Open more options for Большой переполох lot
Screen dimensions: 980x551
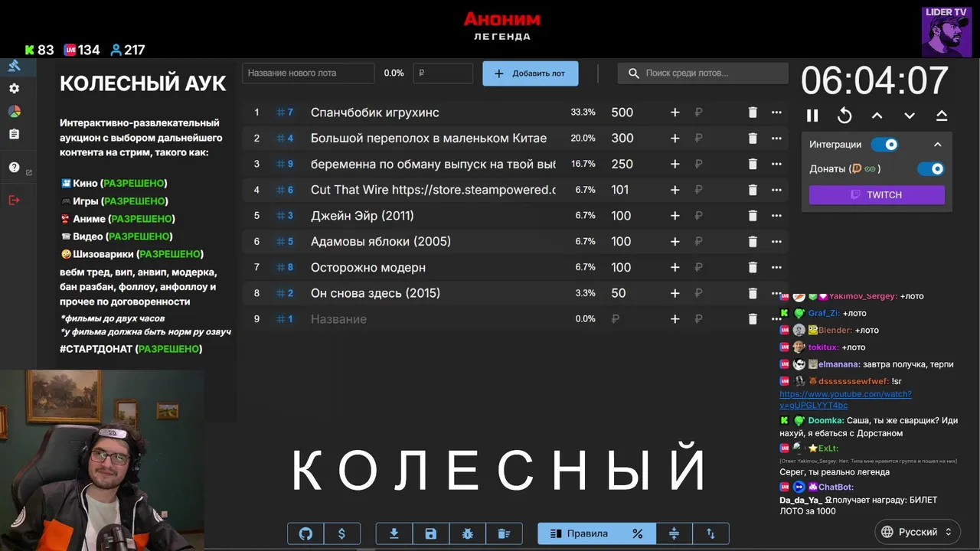[776, 139]
